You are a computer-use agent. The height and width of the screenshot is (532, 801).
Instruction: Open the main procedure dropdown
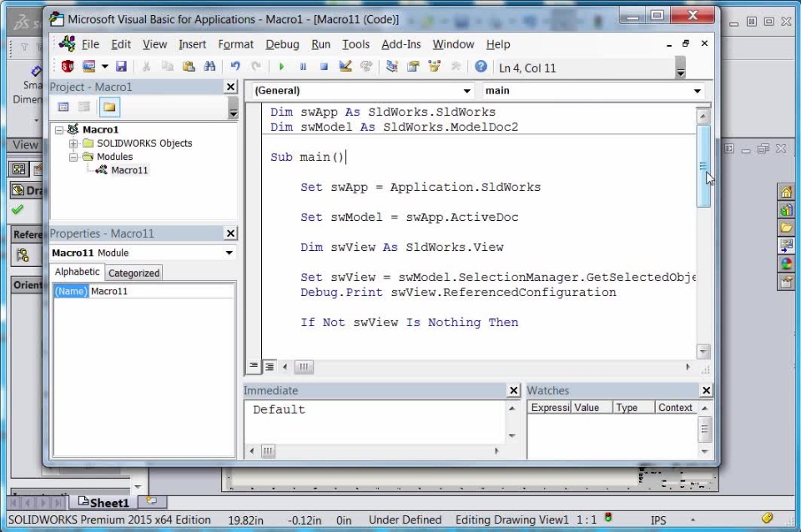pos(698,91)
